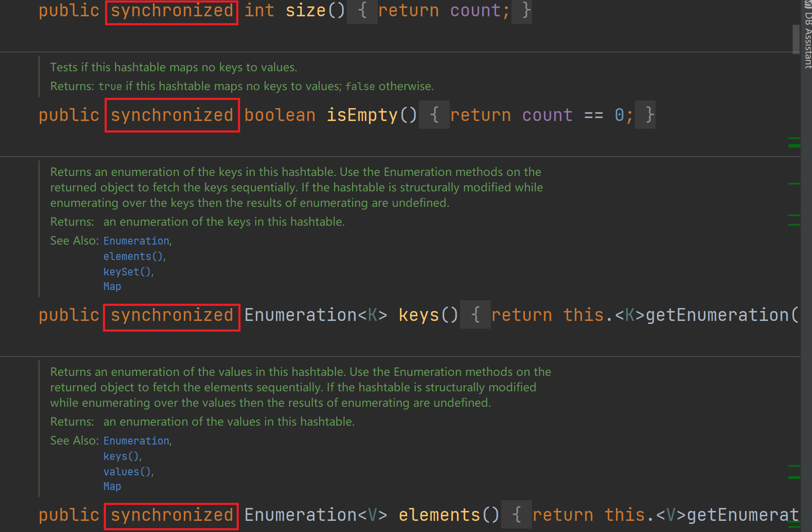Viewport: 812px width, 532px height.
Task: Click the Enumeration<K> return type
Action: 316,315
